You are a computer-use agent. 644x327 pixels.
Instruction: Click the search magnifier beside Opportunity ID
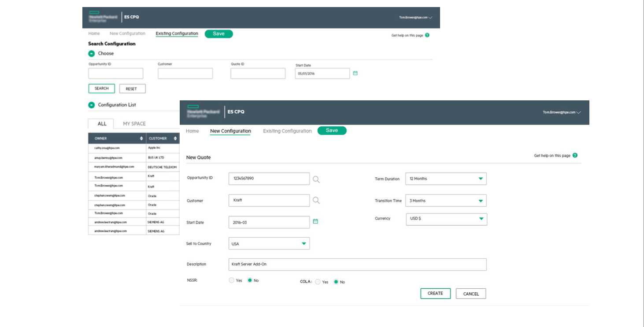tap(316, 179)
